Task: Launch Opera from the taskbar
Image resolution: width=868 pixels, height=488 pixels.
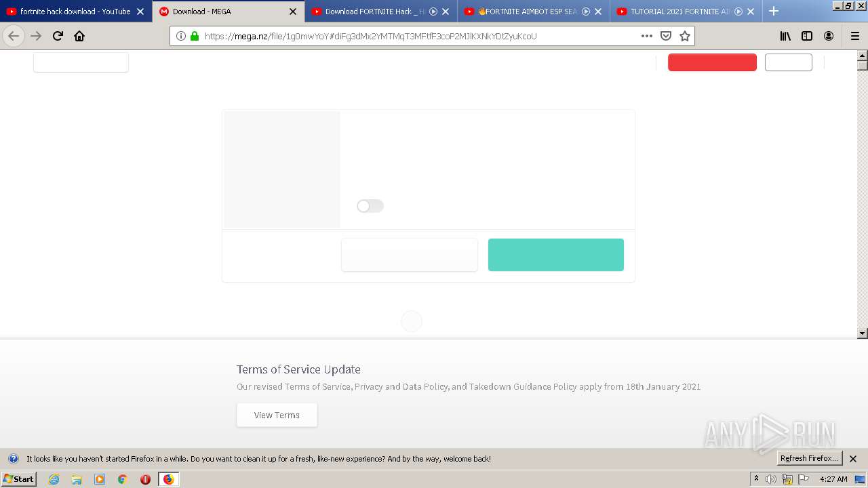Action: click(x=145, y=479)
